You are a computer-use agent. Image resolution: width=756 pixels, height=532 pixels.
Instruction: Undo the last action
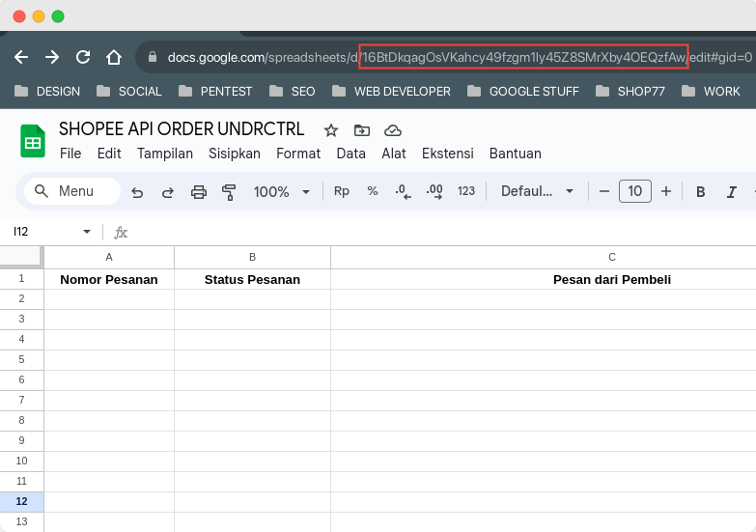click(x=137, y=192)
